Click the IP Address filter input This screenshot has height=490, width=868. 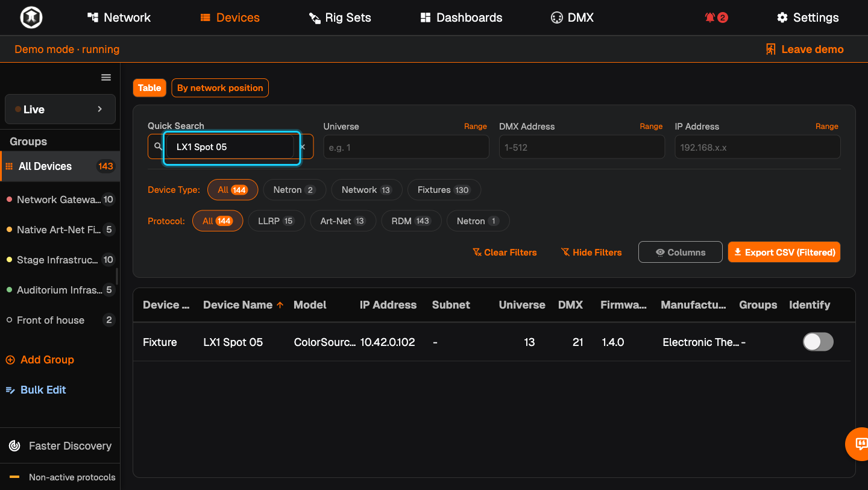click(758, 147)
